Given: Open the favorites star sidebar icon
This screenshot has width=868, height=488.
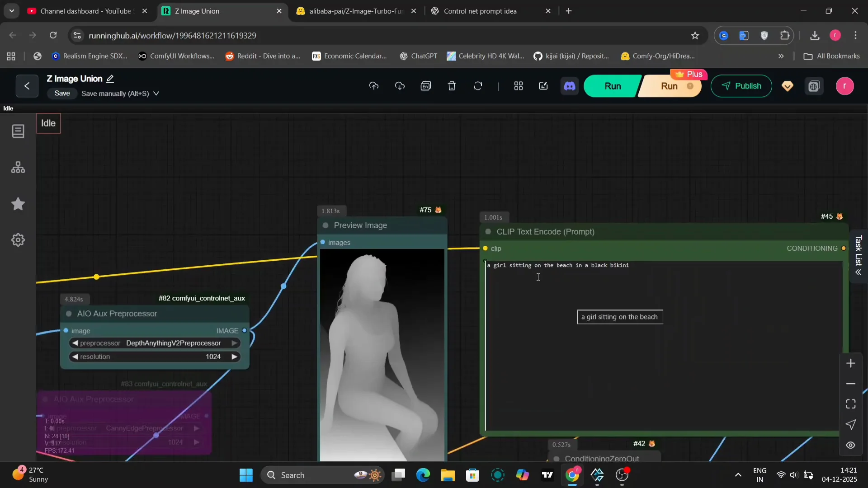Looking at the screenshot, I should pos(18,204).
